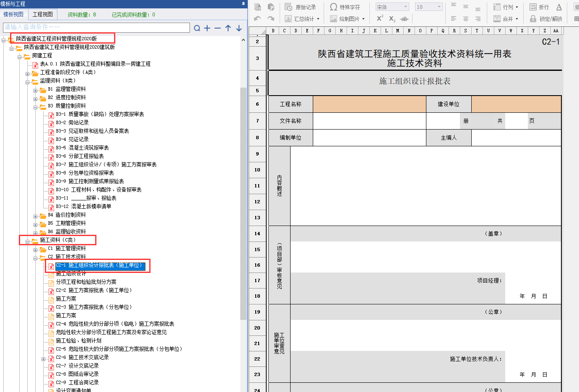This screenshot has width=579, height=392.
Task: Apply strikethrough formatting
Action: coord(404,19)
